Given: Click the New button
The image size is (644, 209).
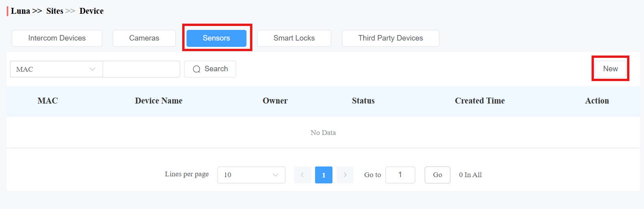Looking at the screenshot, I should 610,69.
